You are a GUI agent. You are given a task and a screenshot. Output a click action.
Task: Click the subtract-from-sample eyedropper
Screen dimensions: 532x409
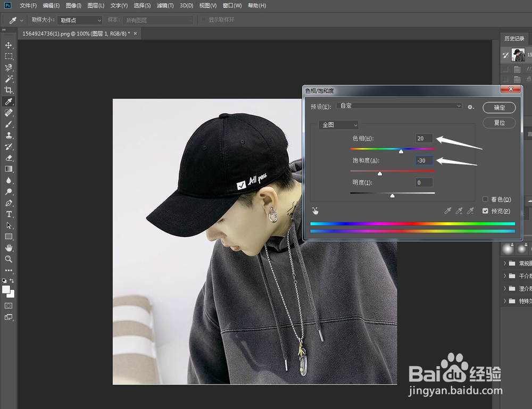tap(470, 211)
